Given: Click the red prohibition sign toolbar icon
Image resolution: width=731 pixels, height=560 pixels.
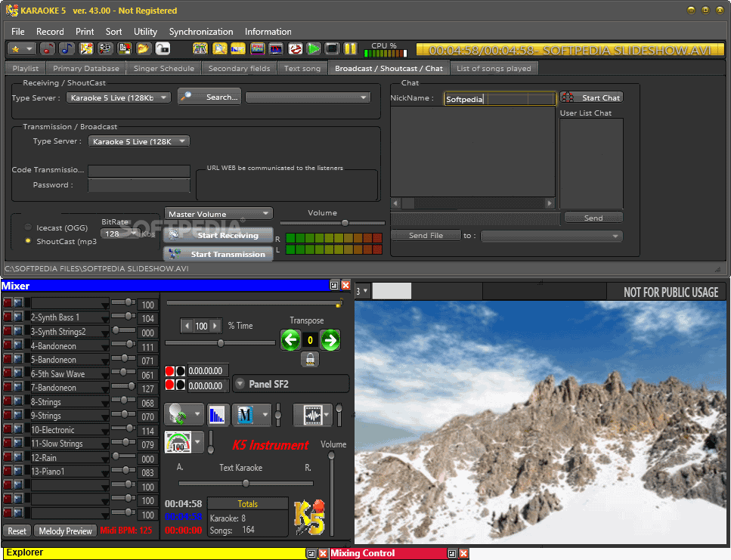Looking at the screenshot, I should [x=295, y=48].
